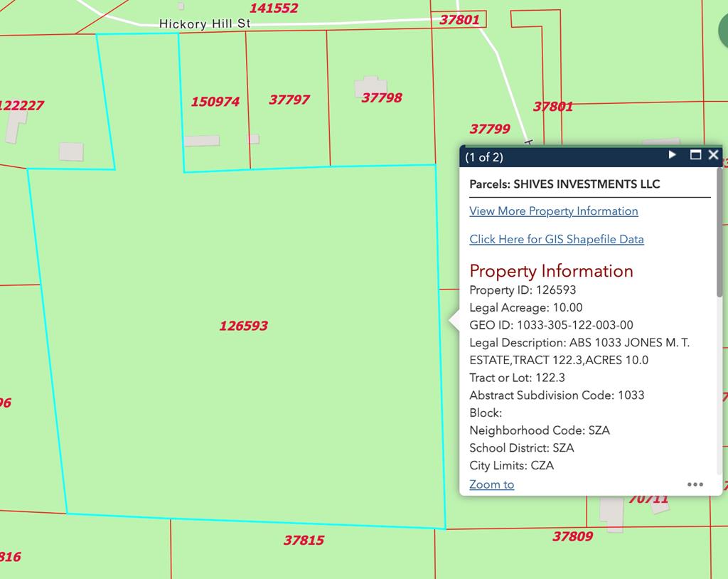Screen dimensions: 728x579
Task: Maximize the parcel info popup
Action: click(x=695, y=155)
